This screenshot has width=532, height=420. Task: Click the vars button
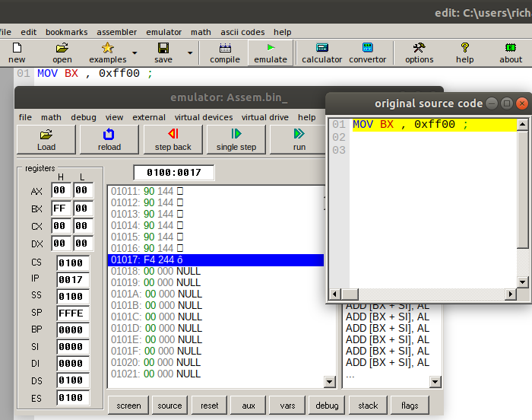287,406
